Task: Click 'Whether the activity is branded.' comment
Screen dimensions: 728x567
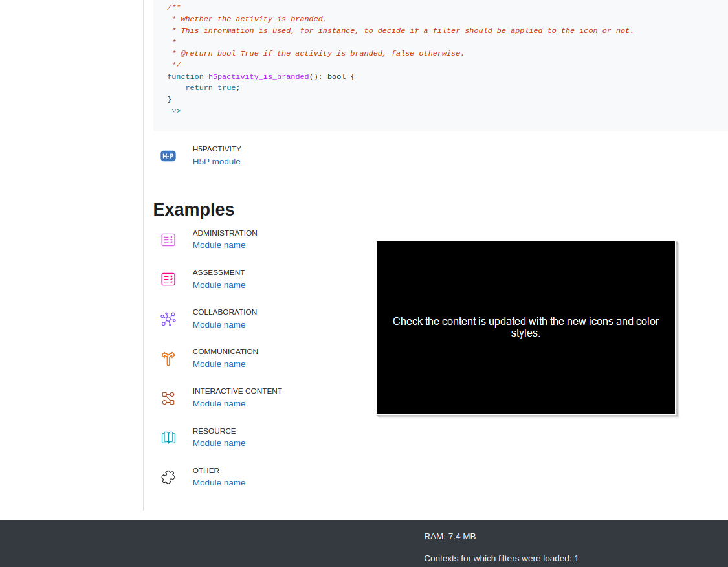Action: coord(254,19)
